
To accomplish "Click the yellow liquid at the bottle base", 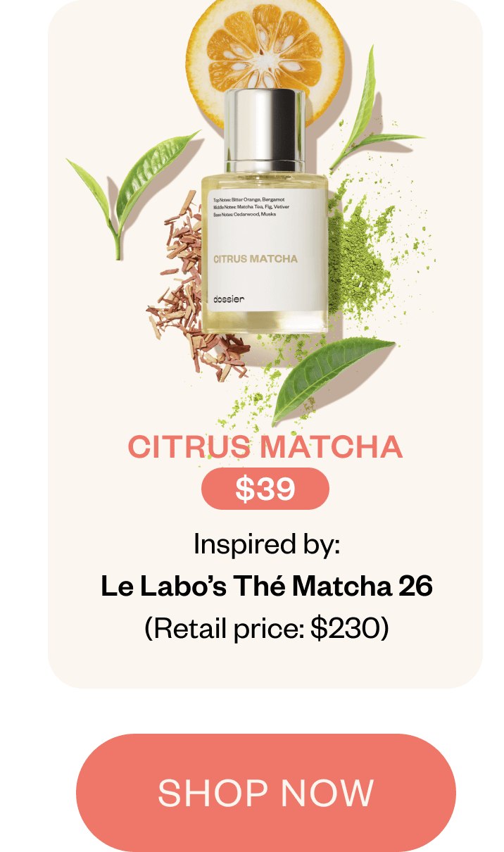I will [x=265, y=322].
